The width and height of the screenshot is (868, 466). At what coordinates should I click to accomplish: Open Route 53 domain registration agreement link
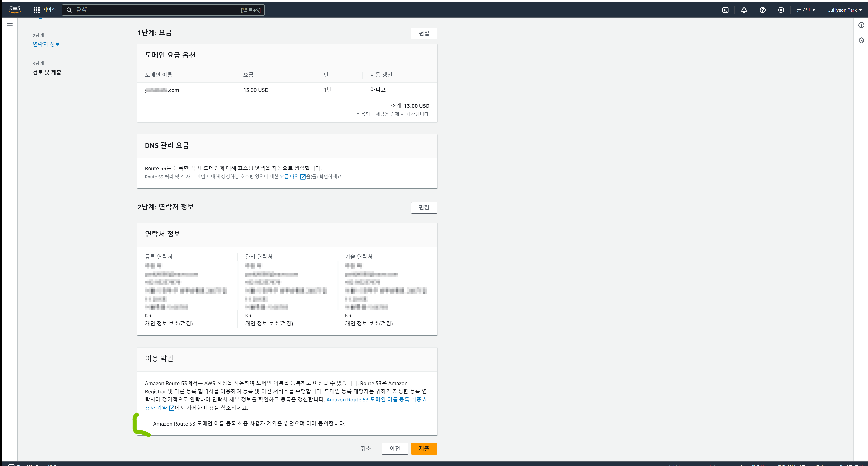click(377, 400)
